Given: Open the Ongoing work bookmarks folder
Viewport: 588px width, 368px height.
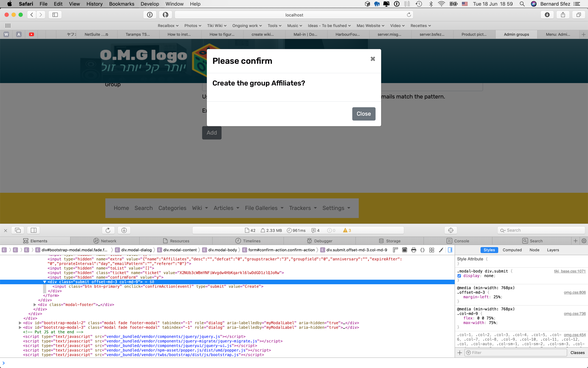Looking at the screenshot, I should (x=247, y=26).
